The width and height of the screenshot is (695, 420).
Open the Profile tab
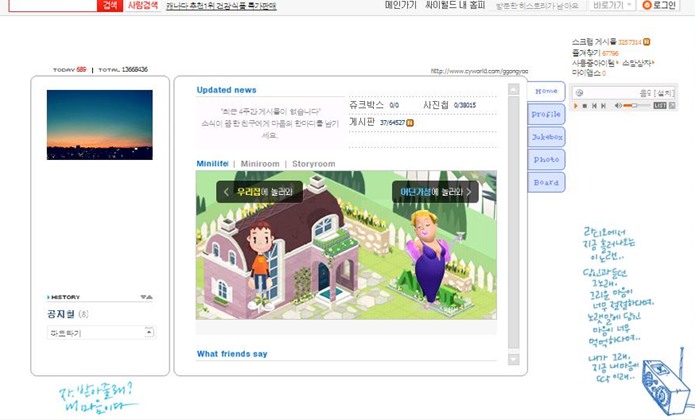point(546,114)
